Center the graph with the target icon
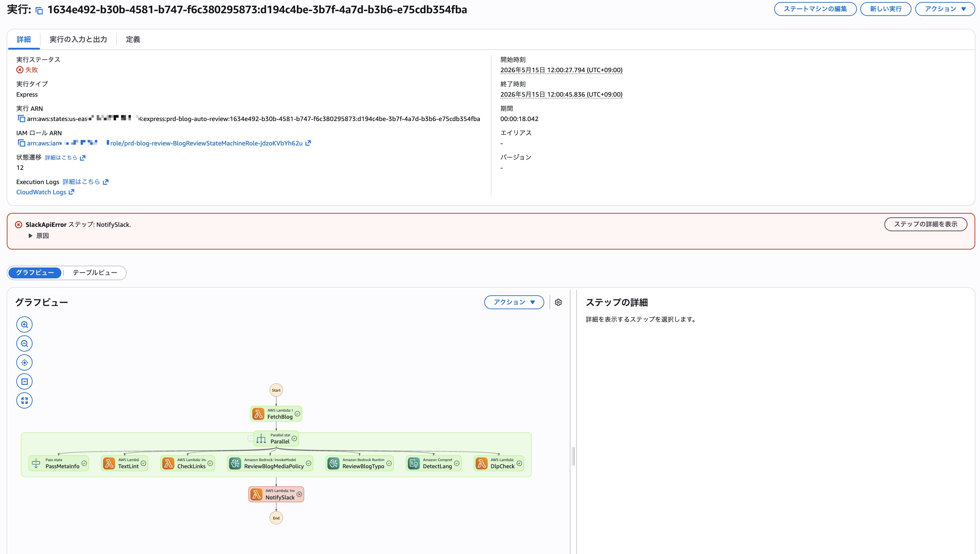 pos(24,363)
